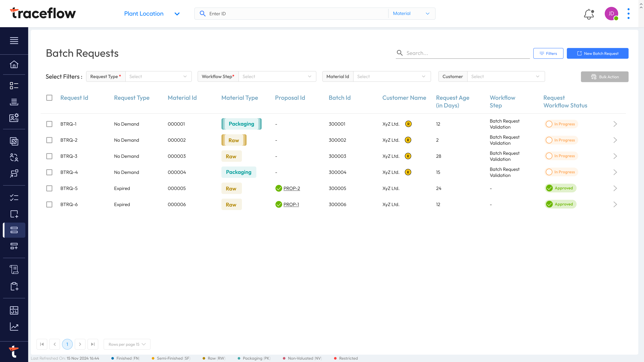644x362 pixels.
Task: Open row details arrow for BTRQ-3
Action: coord(615,156)
